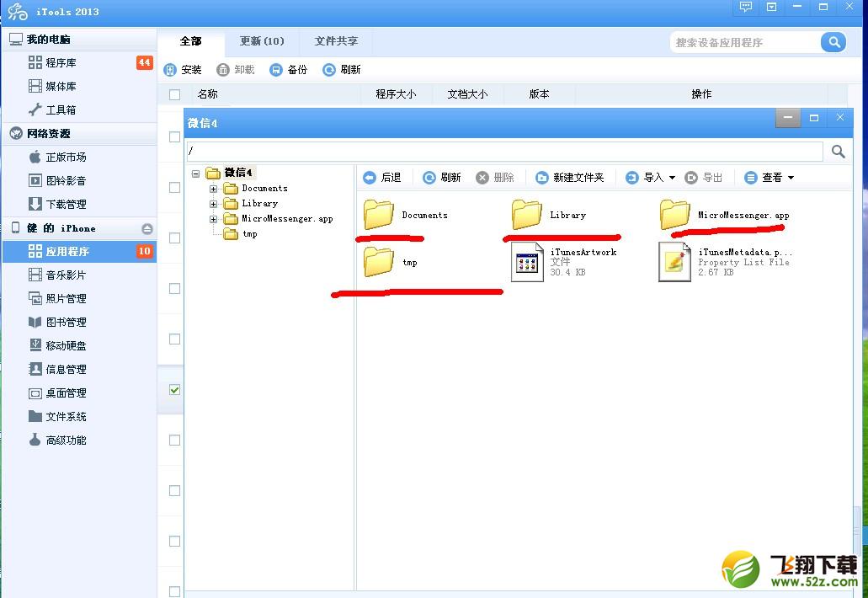Select the Documents folder in the file pane
This screenshot has height=598, width=868.
click(x=406, y=215)
